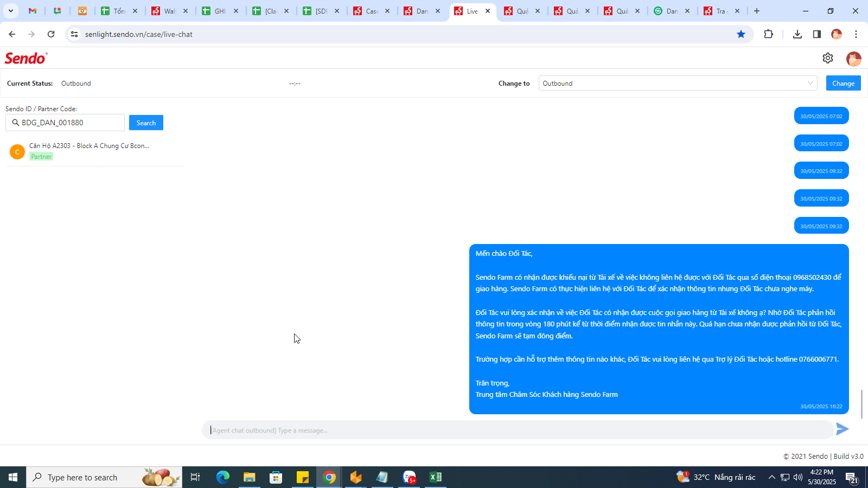Bookmark this page with the star icon
The image size is (868, 488).
pyautogui.click(x=741, y=34)
